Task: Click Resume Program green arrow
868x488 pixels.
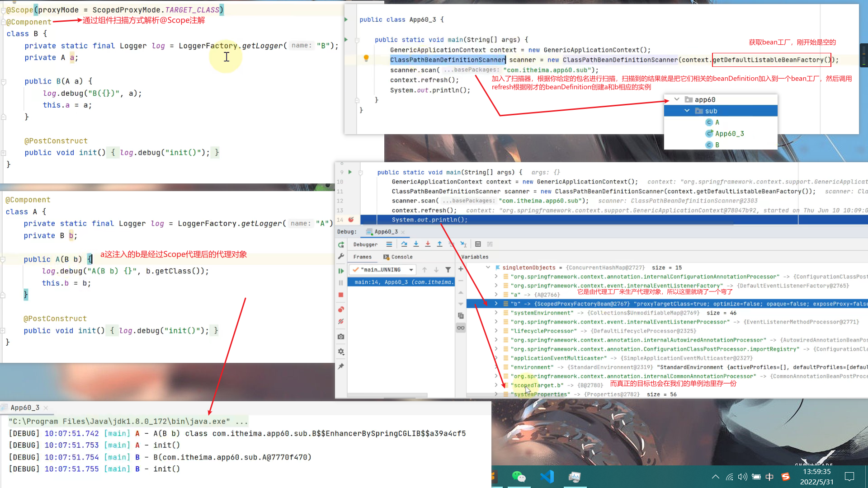Action: pos(341,271)
